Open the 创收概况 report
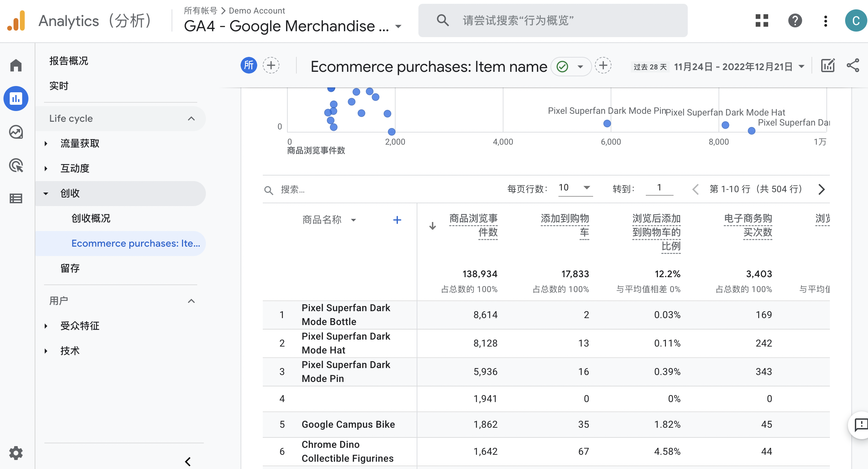 (91, 218)
